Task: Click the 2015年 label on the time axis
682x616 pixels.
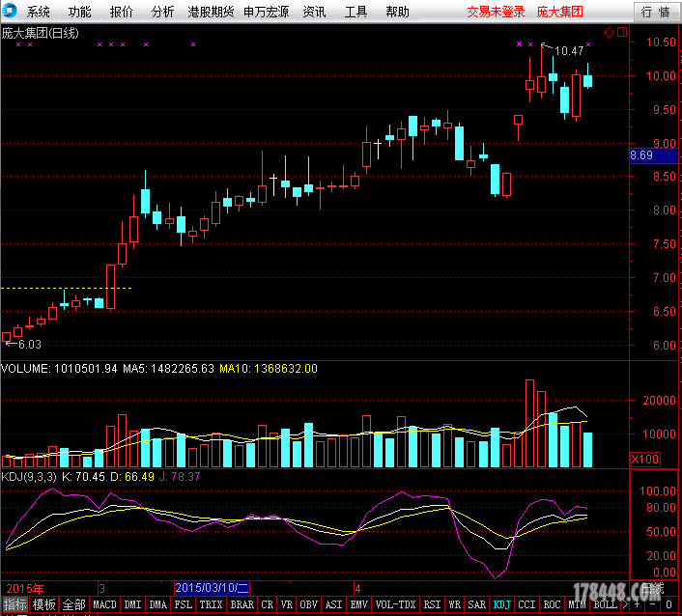Action: 25,589
